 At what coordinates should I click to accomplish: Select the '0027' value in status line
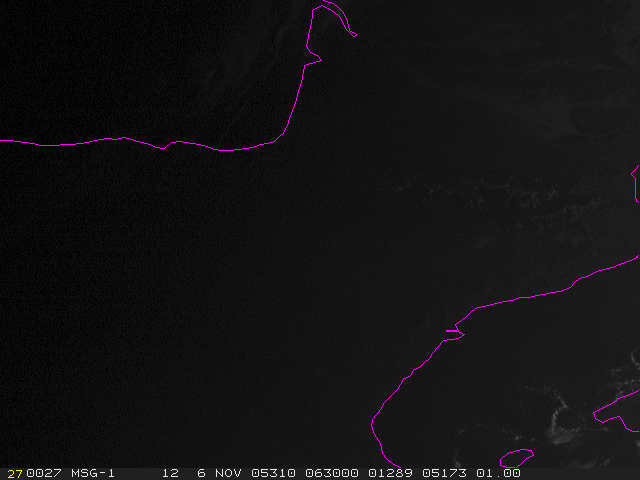coord(44,473)
